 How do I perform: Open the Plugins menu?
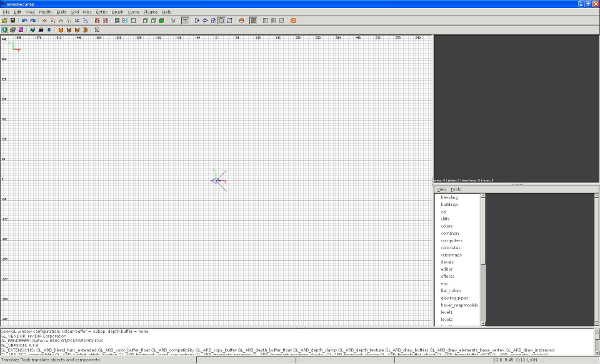[x=150, y=12]
